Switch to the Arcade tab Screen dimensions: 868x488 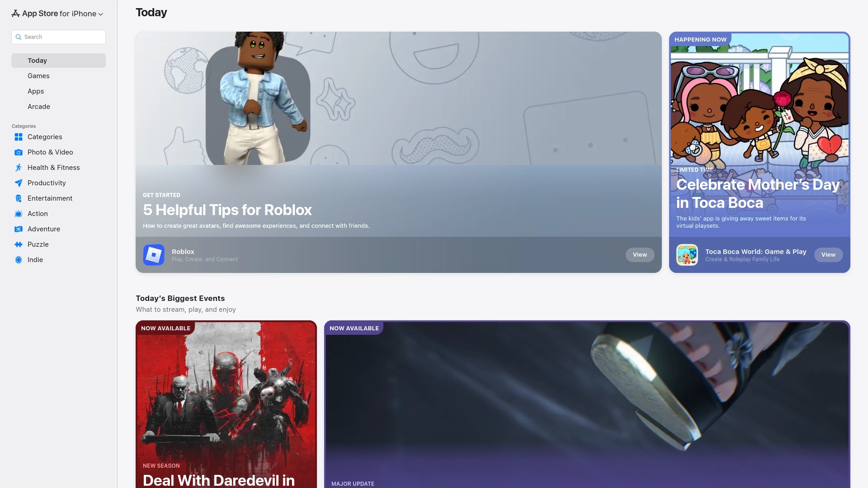pos(58,107)
